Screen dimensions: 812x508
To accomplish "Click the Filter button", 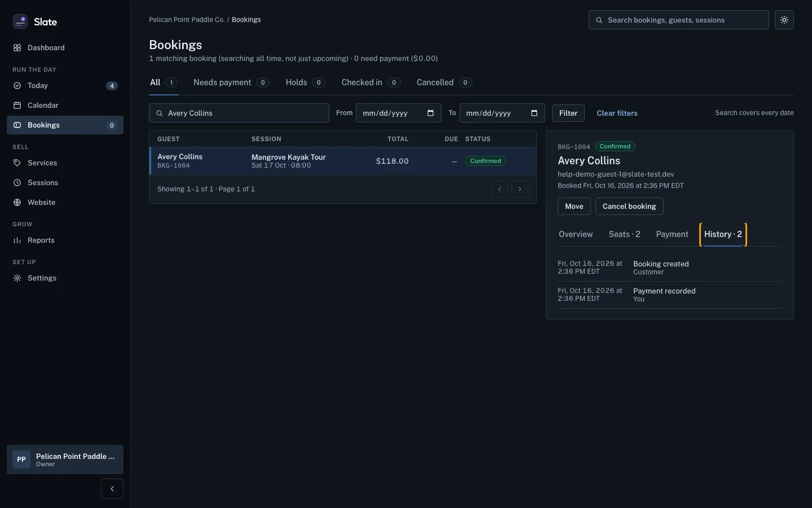I will click(568, 113).
